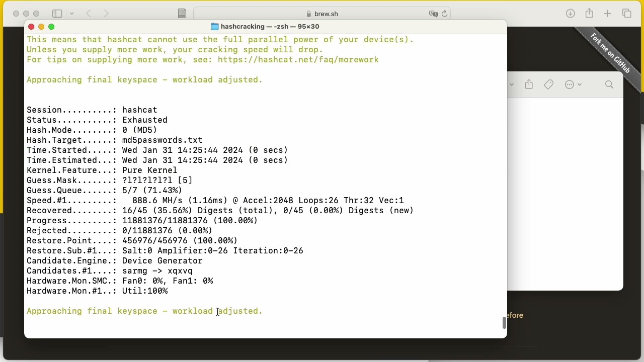Open the hashcat.net/faq/morework URL
644x362 pixels.
pyautogui.click(x=298, y=60)
